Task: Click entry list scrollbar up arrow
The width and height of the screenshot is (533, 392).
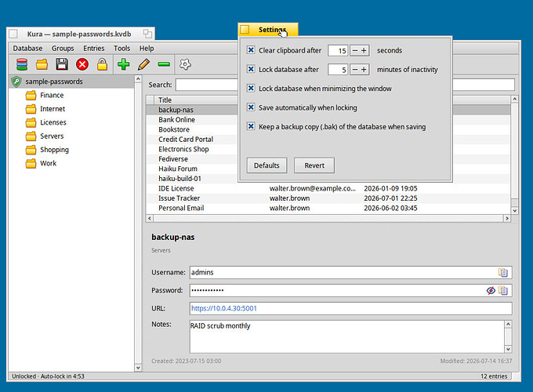Action: (515, 99)
